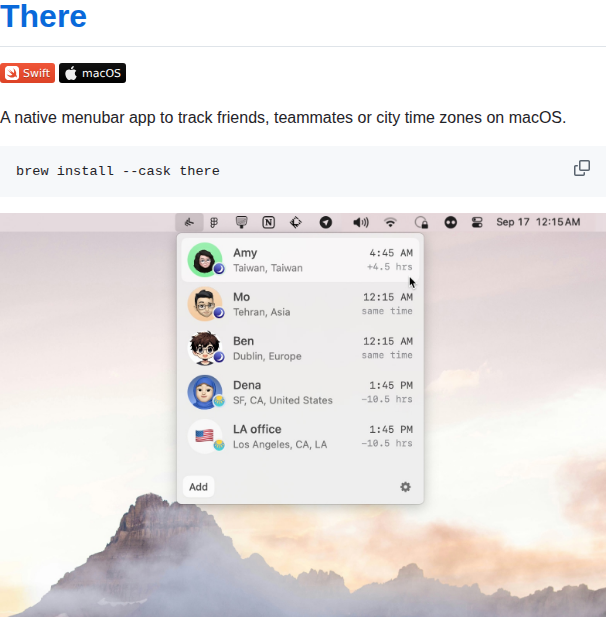Click the moon badge on Mo's avatar
606x618 pixels.
point(219,313)
